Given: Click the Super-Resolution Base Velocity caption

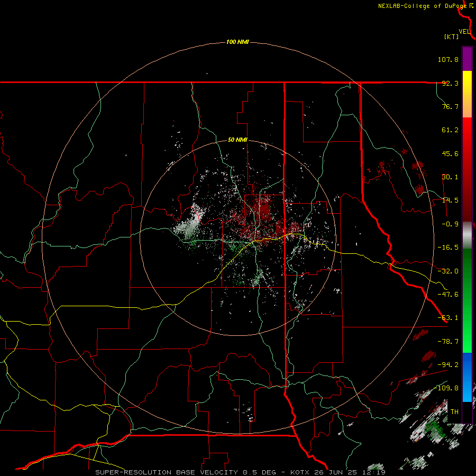Looking at the screenshot, I should pos(241,472).
